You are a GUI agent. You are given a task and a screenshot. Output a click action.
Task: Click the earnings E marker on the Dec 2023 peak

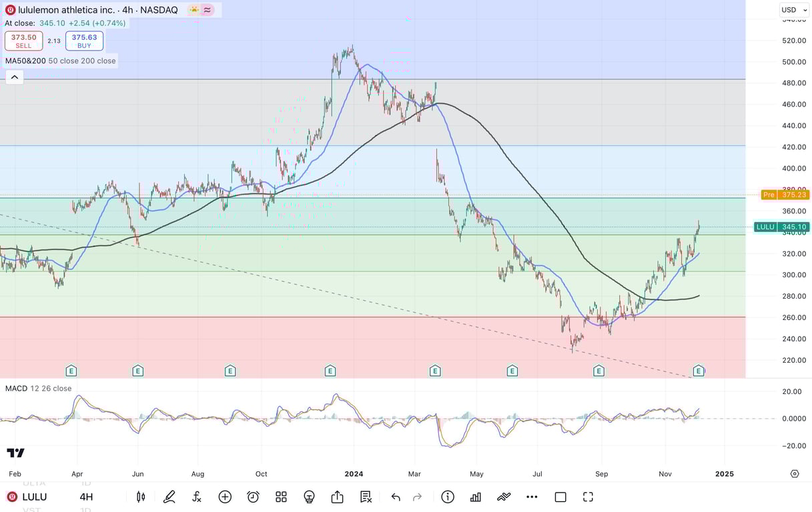click(x=330, y=371)
